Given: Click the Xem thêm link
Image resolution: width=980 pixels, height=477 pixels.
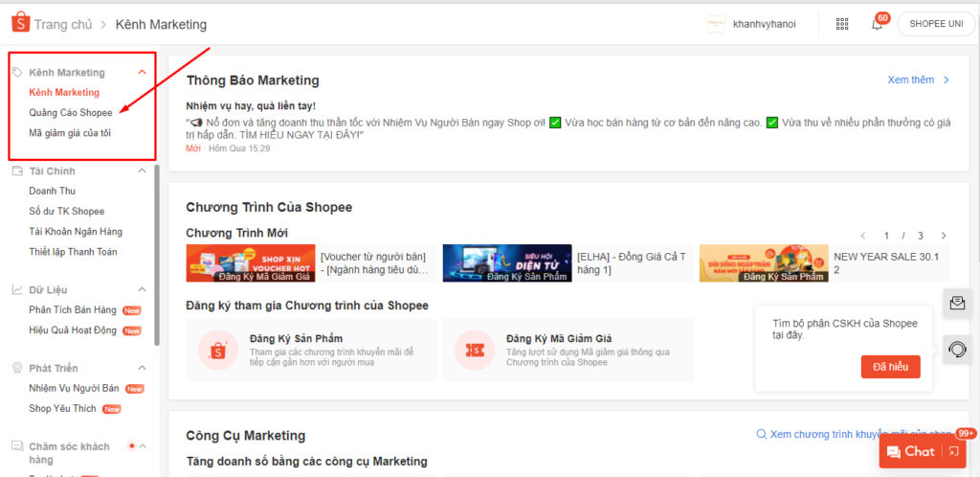Looking at the screenshot, I should (911, 80).
